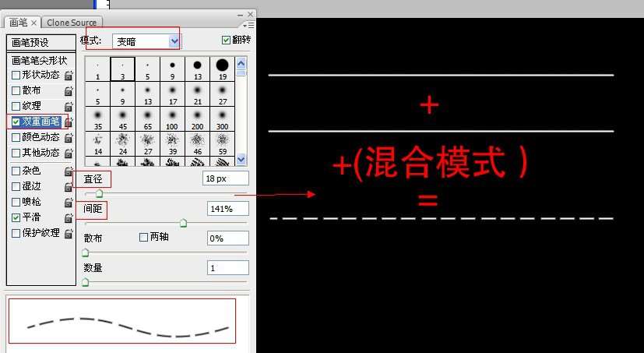Open the 画笔预设 section

41,42
